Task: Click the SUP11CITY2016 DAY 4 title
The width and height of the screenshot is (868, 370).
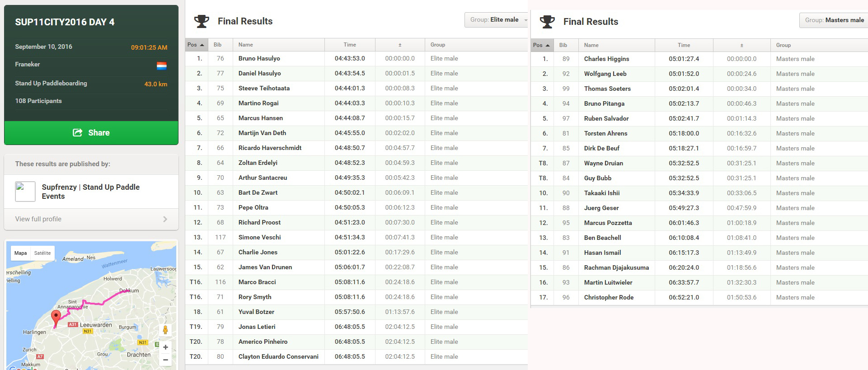Action: 65,22
